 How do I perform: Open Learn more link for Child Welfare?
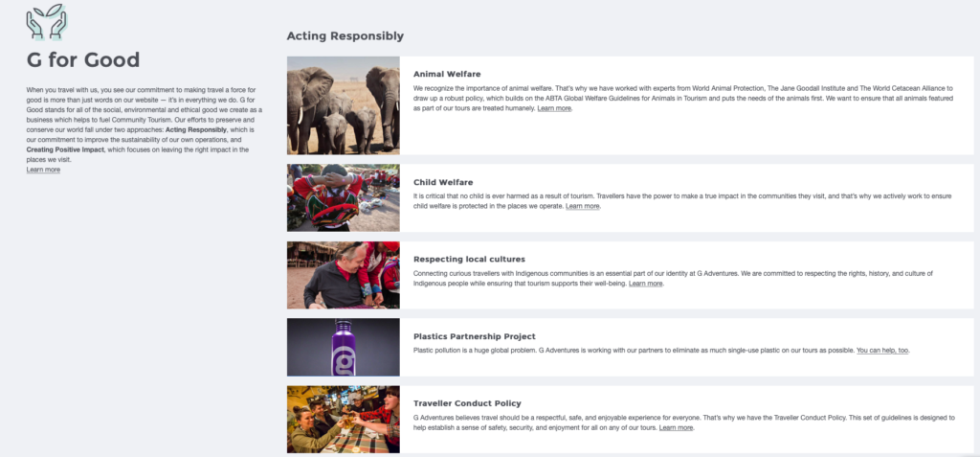[583, 206]
